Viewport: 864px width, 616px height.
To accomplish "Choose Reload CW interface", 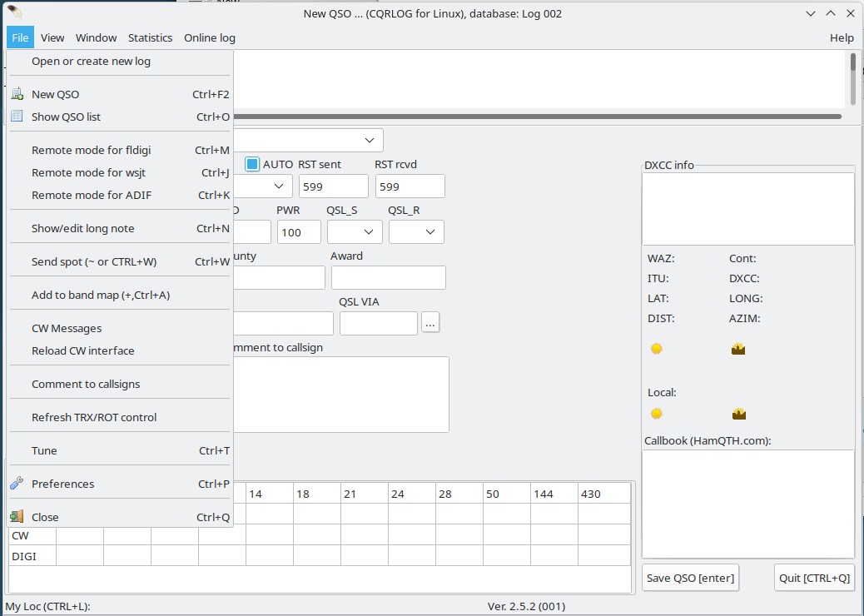I will tap(120, 350).
